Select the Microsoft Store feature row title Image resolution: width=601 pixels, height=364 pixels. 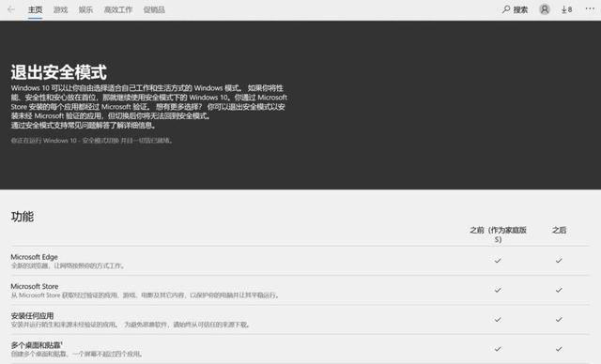35,286
